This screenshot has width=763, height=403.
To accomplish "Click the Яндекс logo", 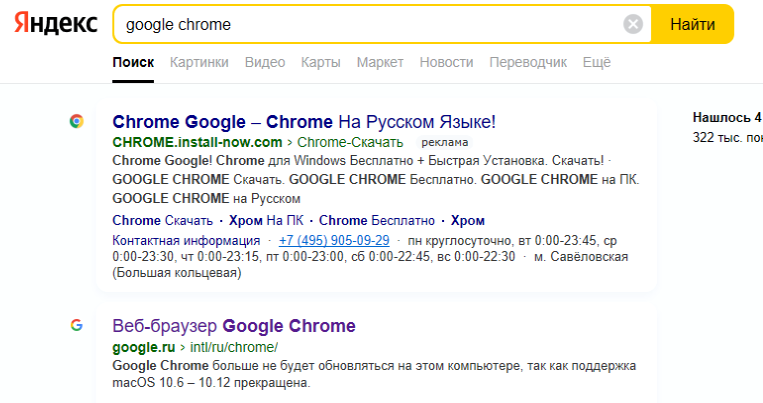I will click(55, 24).
